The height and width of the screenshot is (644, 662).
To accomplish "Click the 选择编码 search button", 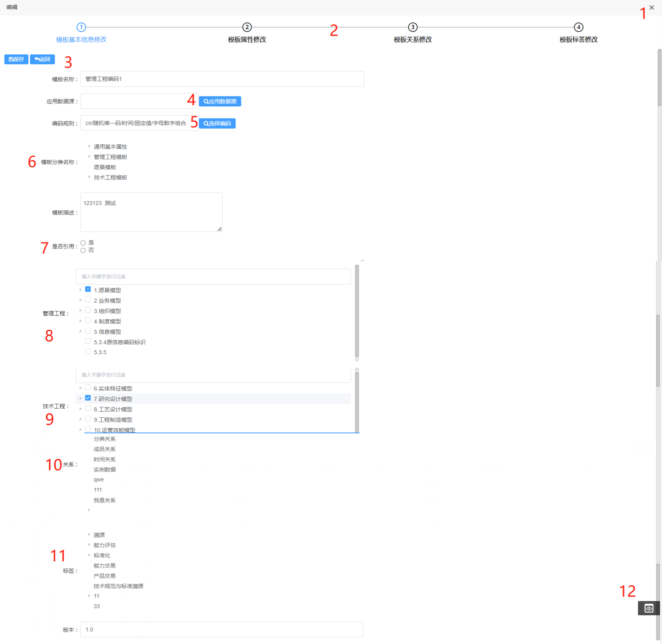I will point(217,124).
